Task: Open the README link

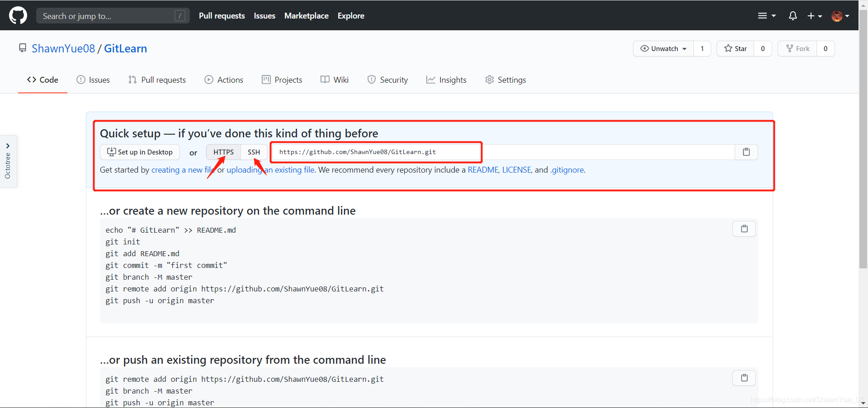Action: [x=483, y=170]
